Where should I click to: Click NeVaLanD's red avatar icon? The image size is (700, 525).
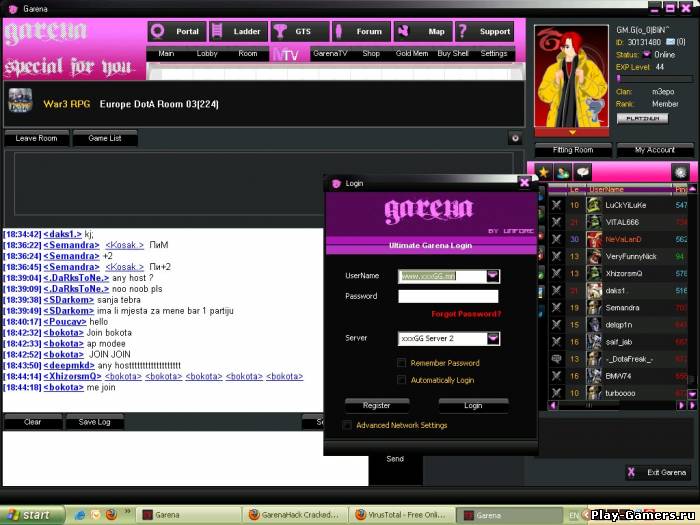point(594,239)
